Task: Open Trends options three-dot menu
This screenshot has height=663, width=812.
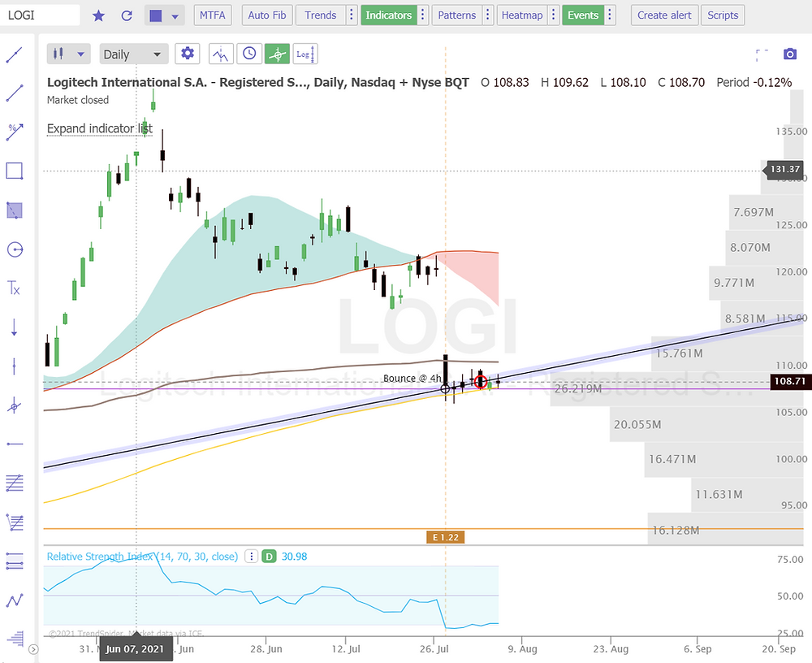Action: pyautogui.click(x=352, y=15)
